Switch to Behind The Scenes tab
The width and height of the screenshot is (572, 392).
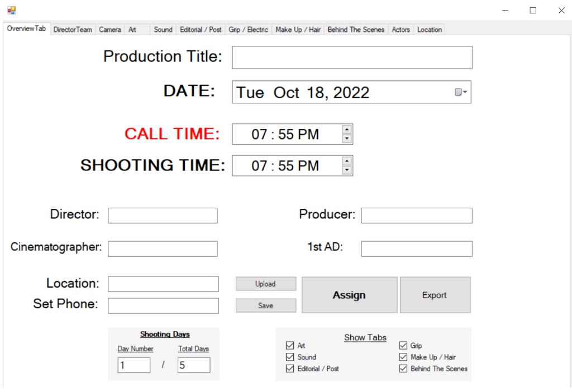pyautogui.click(x=356, y=30)
